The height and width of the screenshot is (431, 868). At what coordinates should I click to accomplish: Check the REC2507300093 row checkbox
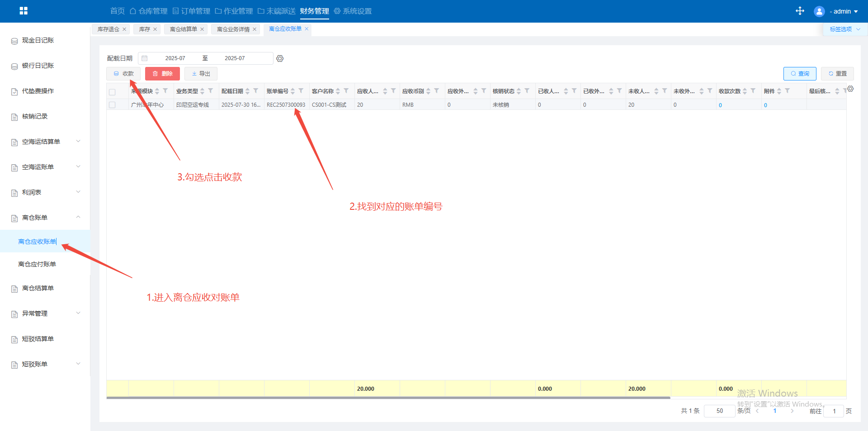click(112, 105)
